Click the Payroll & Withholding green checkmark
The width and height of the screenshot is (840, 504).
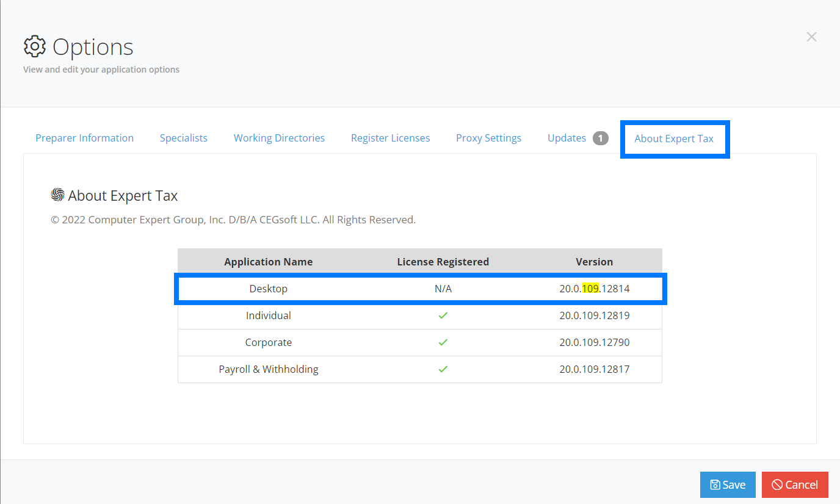443,369
